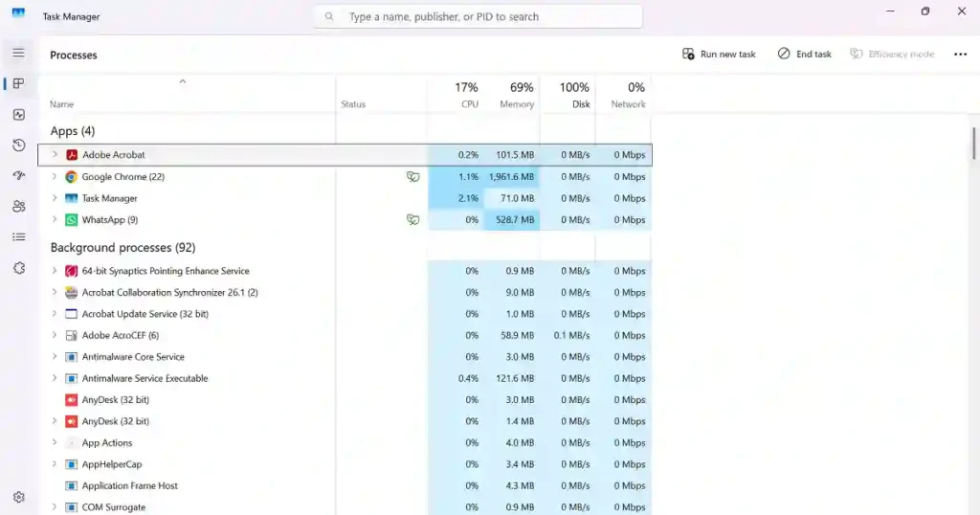This screenshot has height=515, width=980.
Task: Expand the AppHelperCap process row
Action: pos(55,464)
